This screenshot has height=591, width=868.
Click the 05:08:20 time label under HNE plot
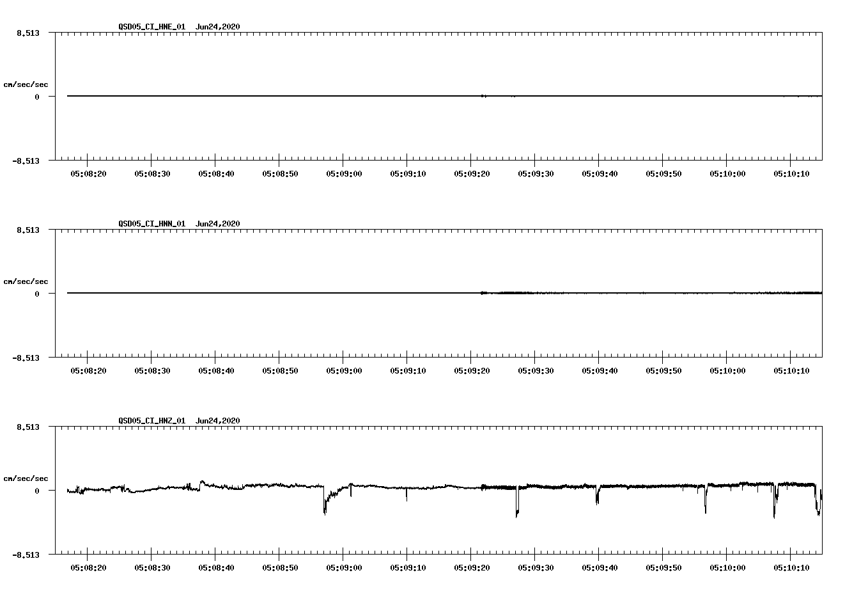click(x=88, y=173)
